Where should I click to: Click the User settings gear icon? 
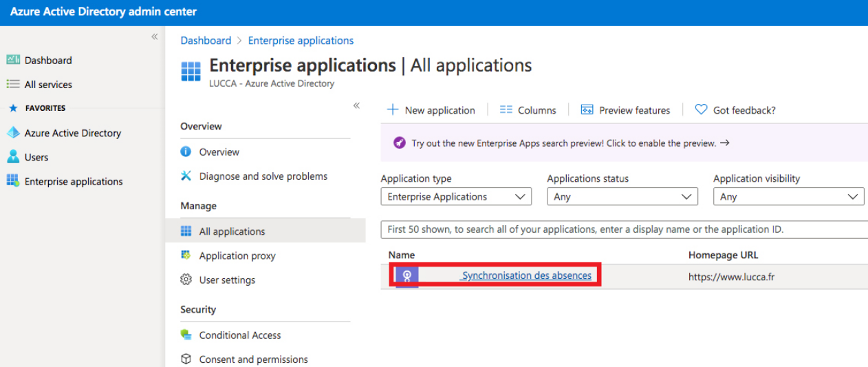click(x=186, y=280)
